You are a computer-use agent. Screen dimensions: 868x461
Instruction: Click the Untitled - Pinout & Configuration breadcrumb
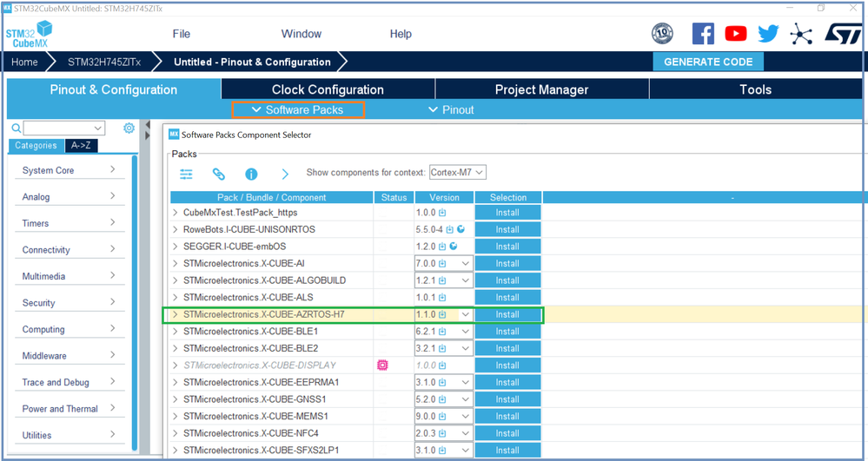(x=252, y=62)
